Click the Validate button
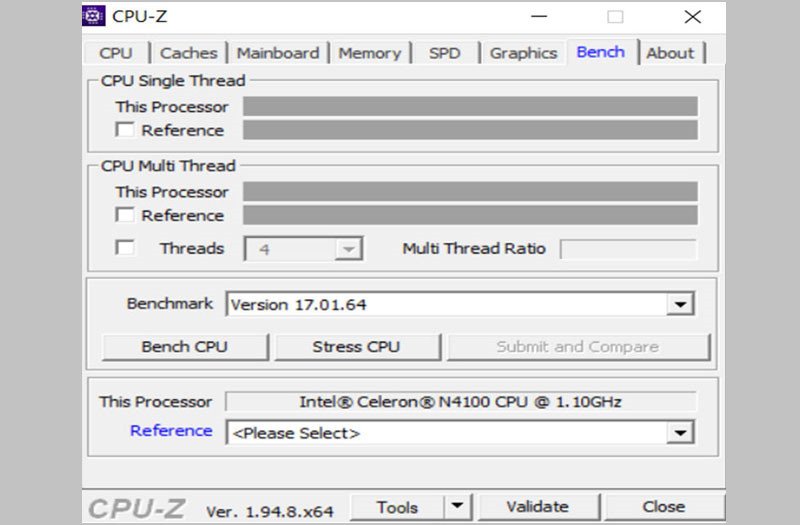 538,507
